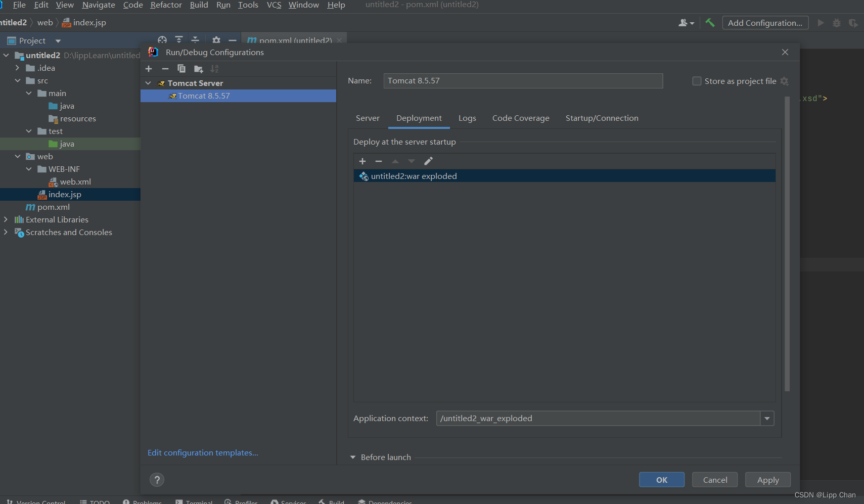
Task: Select Tomcat 8.5.57 configuration in tree
Action: coord(238,96)
